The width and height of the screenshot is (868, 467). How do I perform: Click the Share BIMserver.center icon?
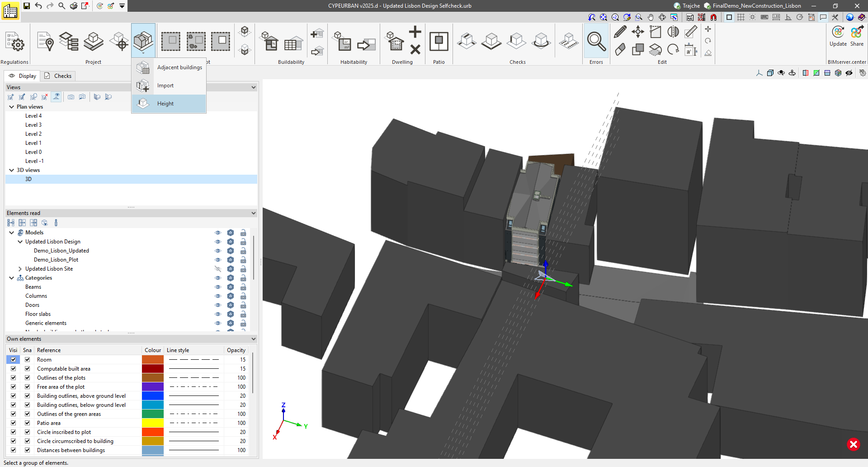(x=857, y=33)
